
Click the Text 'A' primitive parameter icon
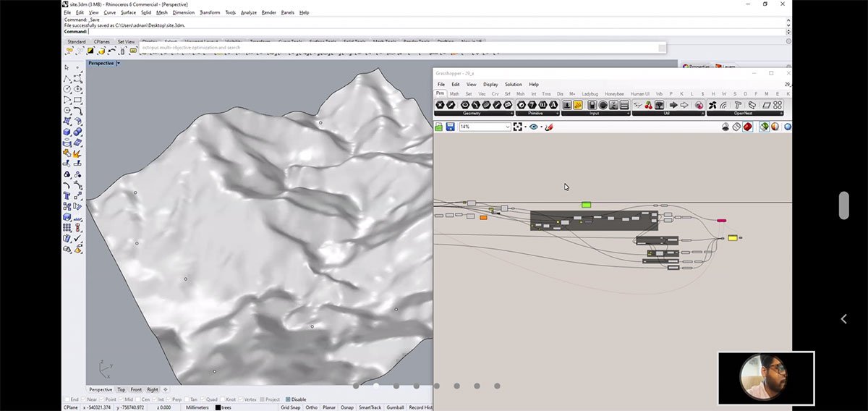coord(553,105)
